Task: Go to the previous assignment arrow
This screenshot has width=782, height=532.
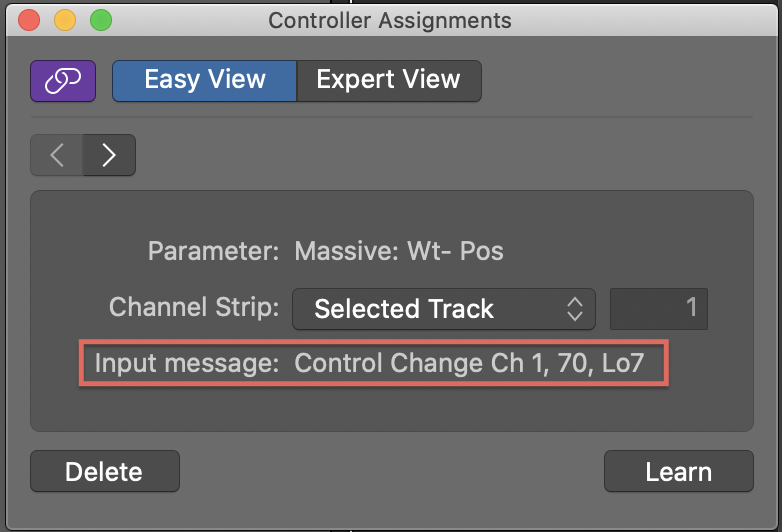Action: (57, 155)
